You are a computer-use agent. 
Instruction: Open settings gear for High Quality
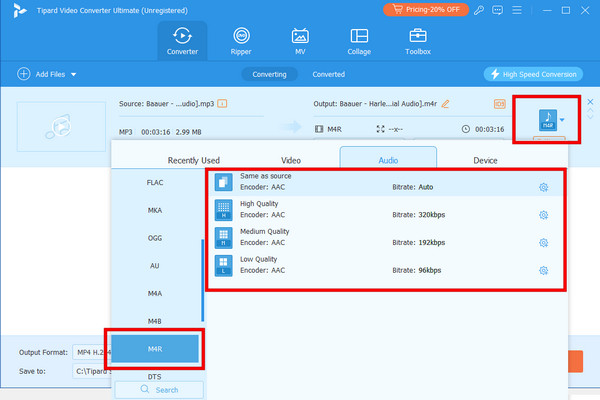543,215
